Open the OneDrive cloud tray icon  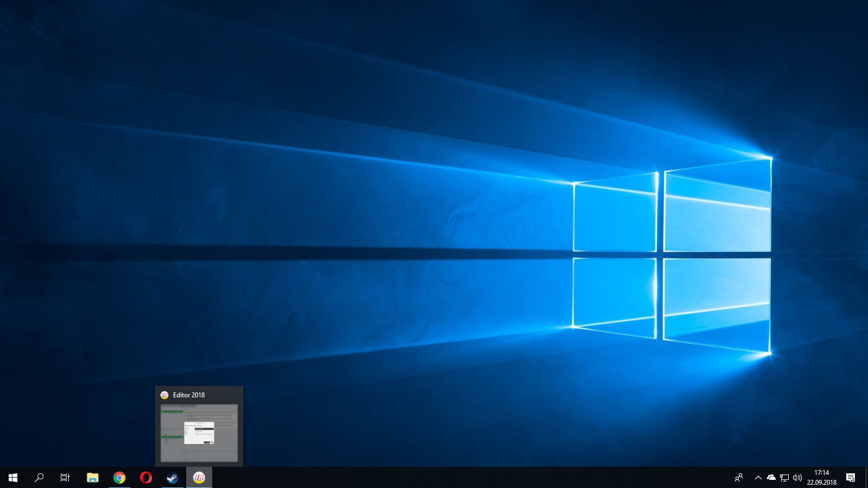coord(771,478)
